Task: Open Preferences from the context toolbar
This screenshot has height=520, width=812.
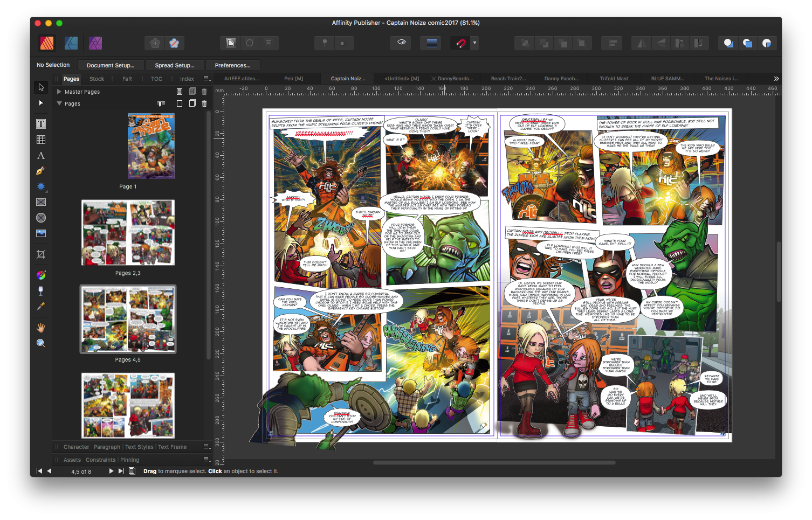Action: point(232,65)
